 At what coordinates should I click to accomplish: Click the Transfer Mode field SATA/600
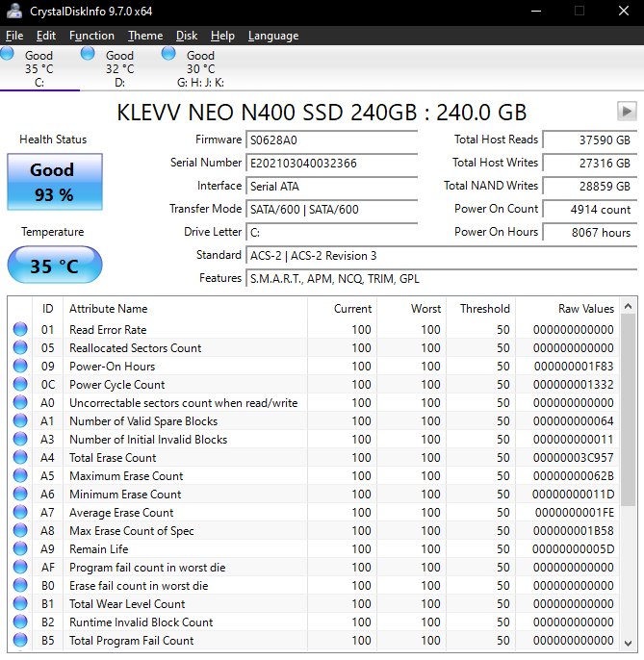click(331, 209)
